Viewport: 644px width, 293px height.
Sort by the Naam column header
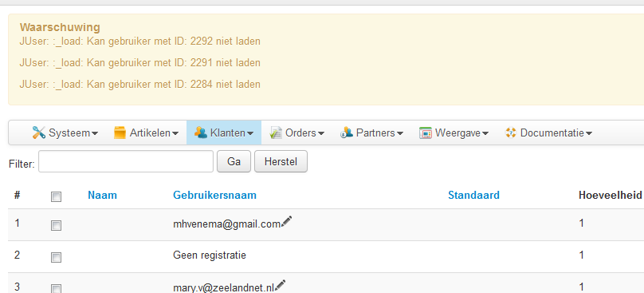(102, 195)
